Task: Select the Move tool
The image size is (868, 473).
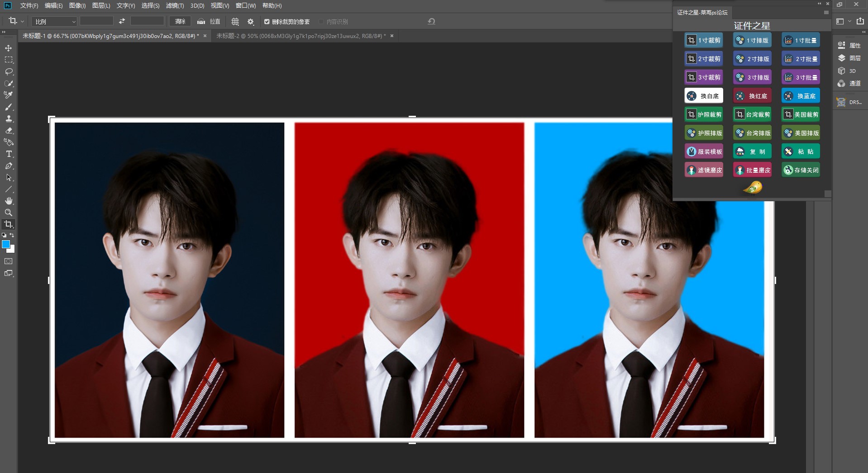Action: [x=8, y=47]
